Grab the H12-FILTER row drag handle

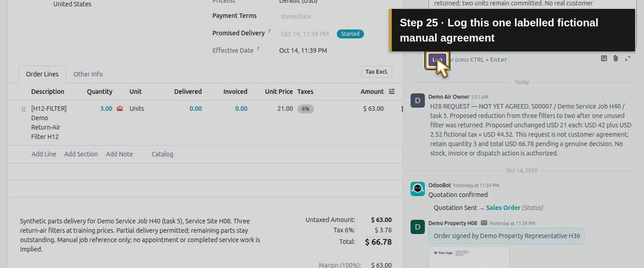(24, 109)
